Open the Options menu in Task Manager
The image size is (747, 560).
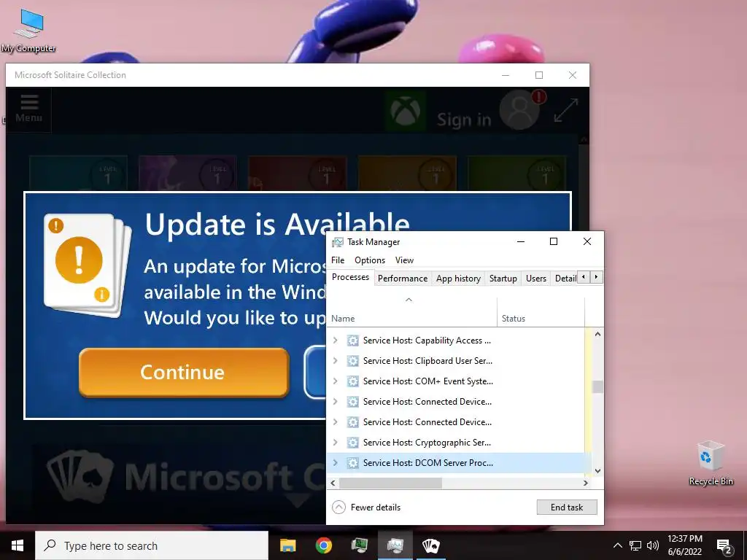tap(370, 260)
